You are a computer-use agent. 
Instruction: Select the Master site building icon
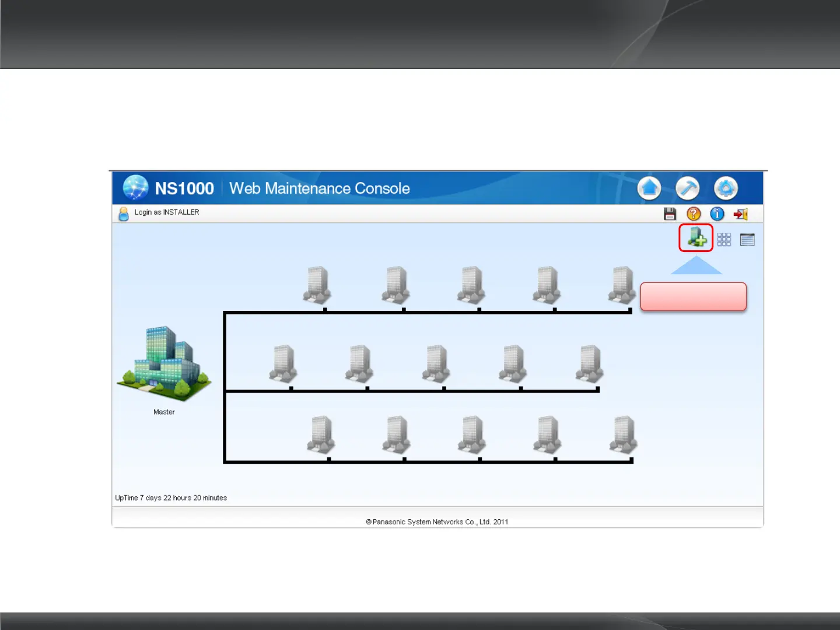(164, 364)
